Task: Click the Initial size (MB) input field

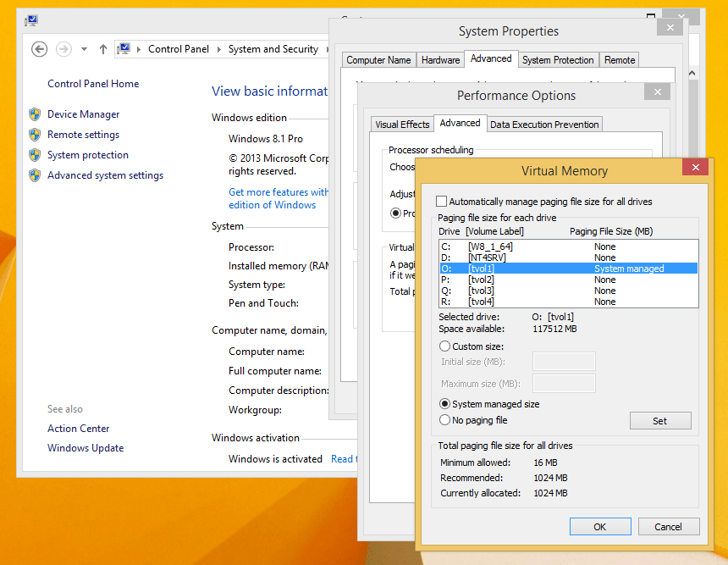Action: pos(564,361)
